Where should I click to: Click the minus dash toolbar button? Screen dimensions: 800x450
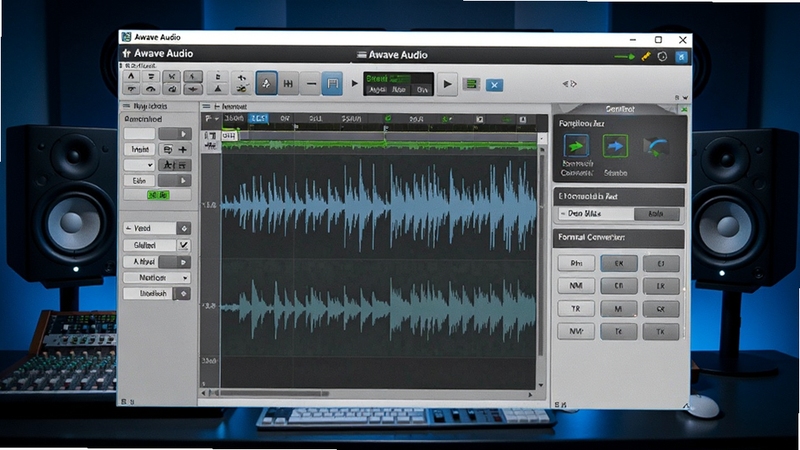click(311, 84)
